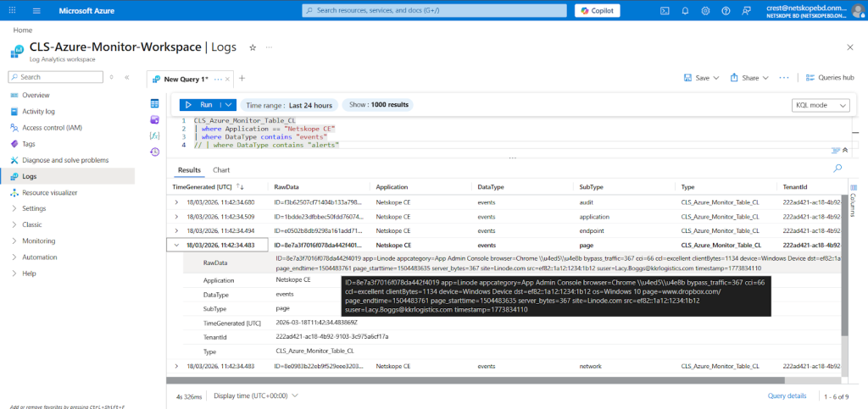Collapse the query editor with double chevron
The height and width of the screenshot is (409, 868).
[845, 151]
